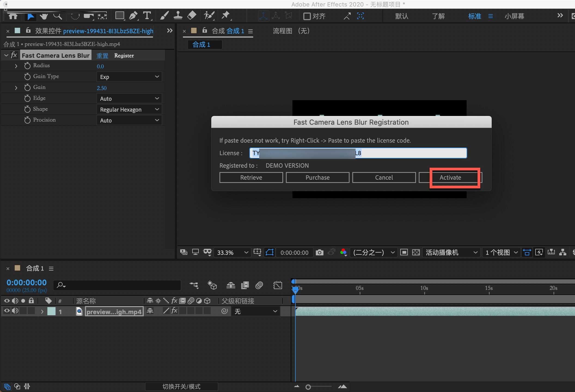The image size is (575, 392).
Task: Hide video of preview mp4 layer
Action: click(7, 311)
